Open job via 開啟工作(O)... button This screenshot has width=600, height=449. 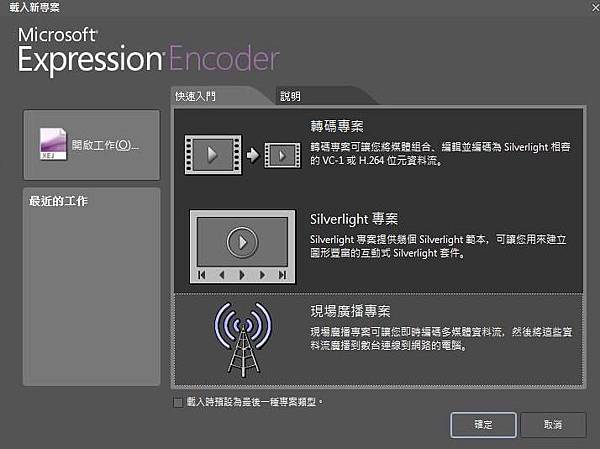click(x=91, y=145)
